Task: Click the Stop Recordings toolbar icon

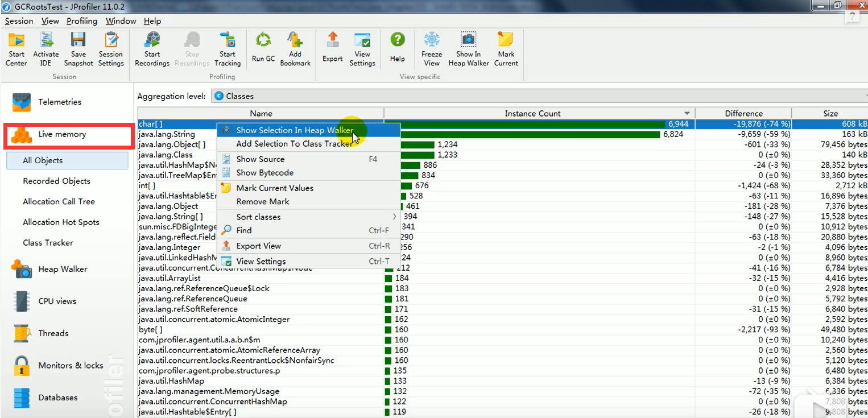Action: (192, 49)
